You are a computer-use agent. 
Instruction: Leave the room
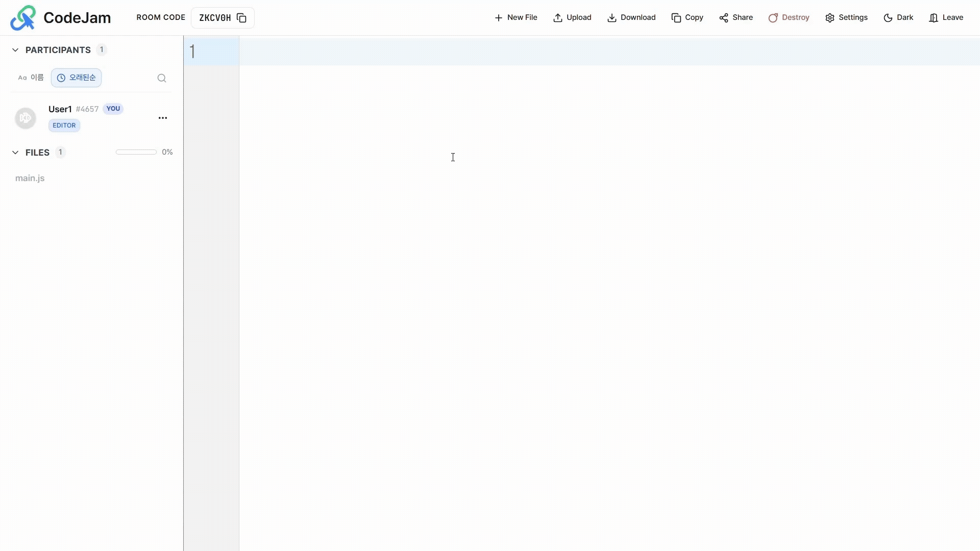946,18
